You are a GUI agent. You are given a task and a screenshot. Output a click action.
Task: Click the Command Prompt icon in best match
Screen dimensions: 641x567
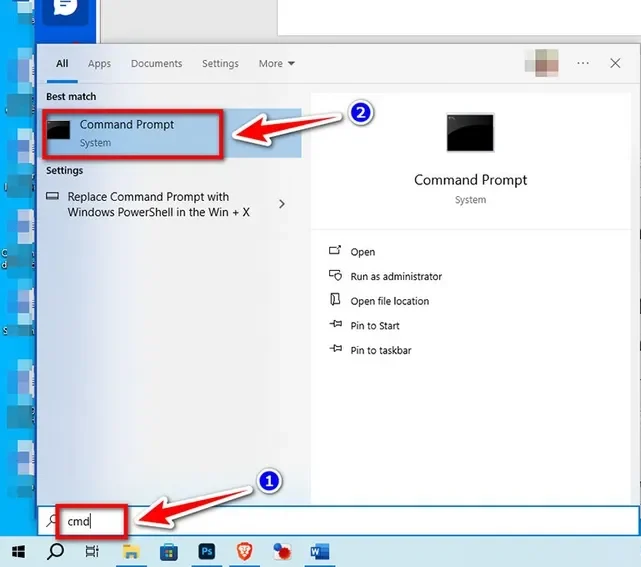[58, 130]
